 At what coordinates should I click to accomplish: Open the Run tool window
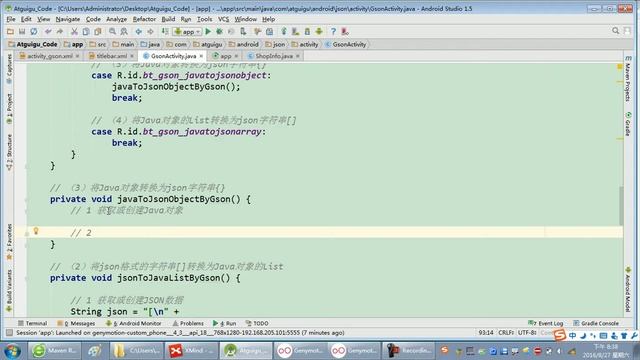coord(224,323)
